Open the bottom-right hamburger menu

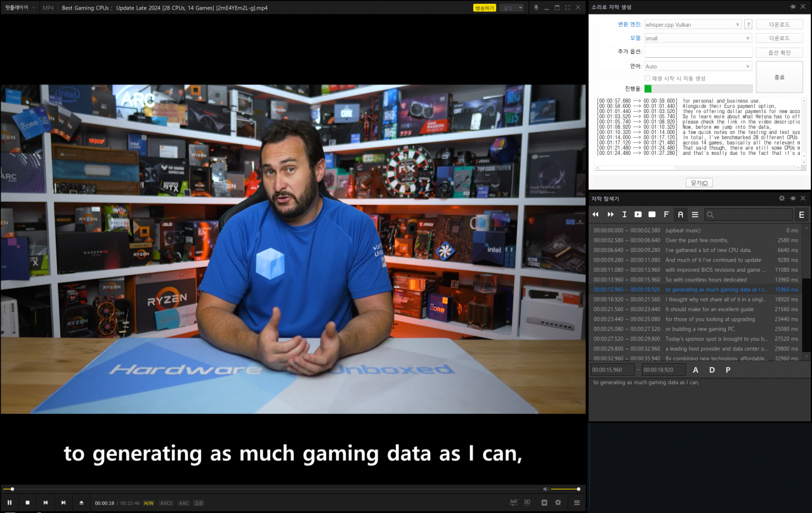577,502
